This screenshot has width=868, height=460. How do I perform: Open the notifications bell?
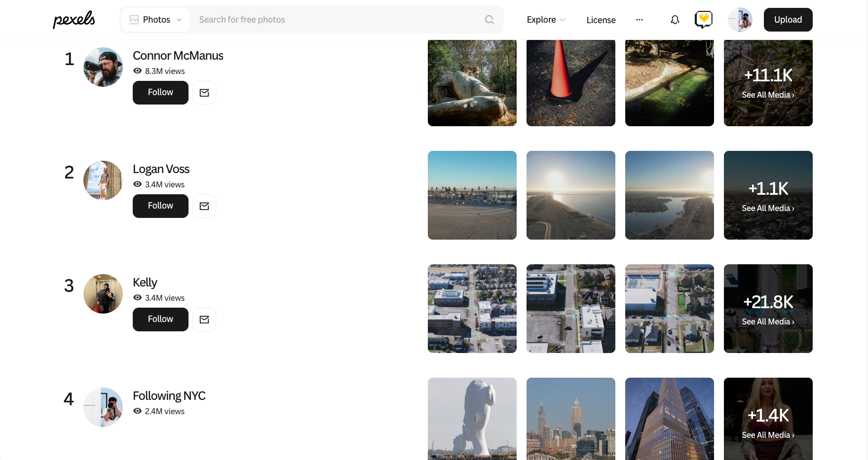[675, 20]
